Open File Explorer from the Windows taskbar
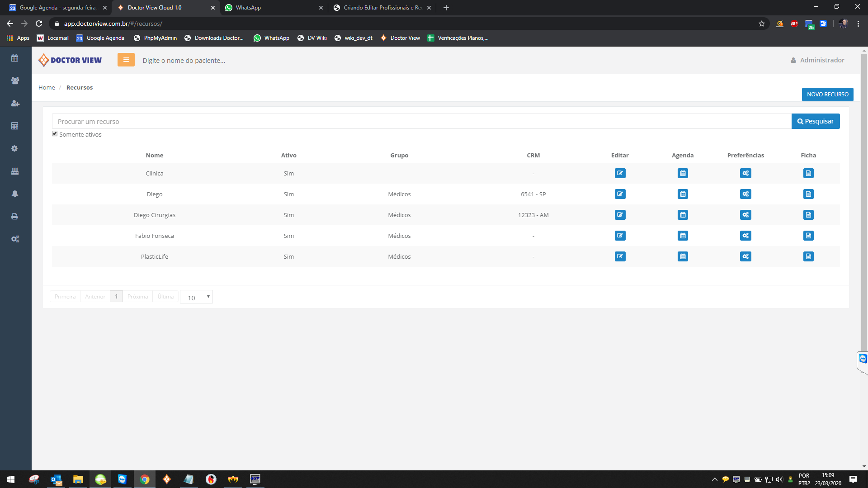 [x=78, y=479]
